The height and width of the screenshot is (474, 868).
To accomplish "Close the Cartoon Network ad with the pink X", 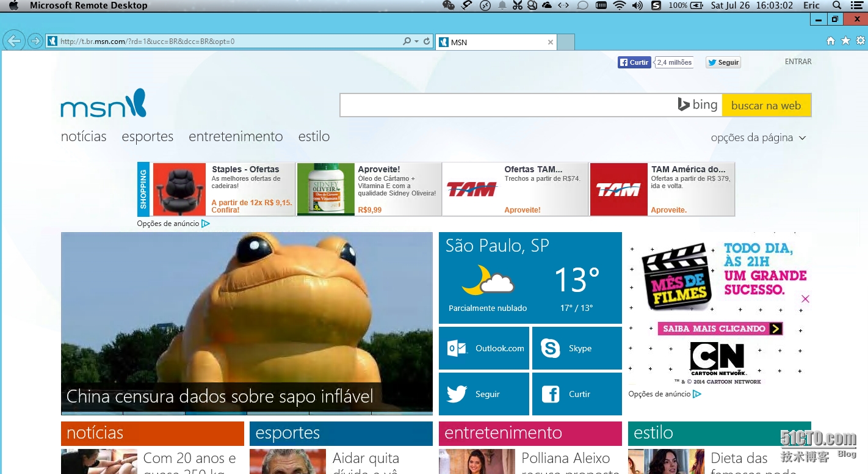I will (x=805, y=299).
